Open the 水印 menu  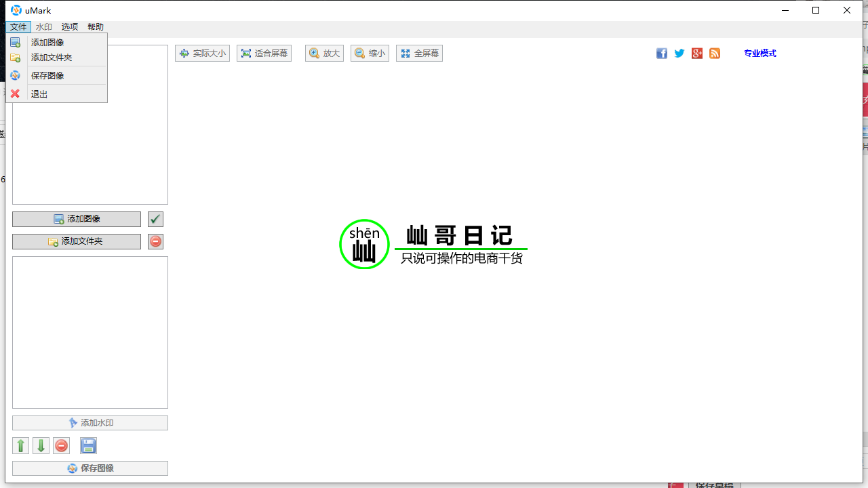[44, 27]
